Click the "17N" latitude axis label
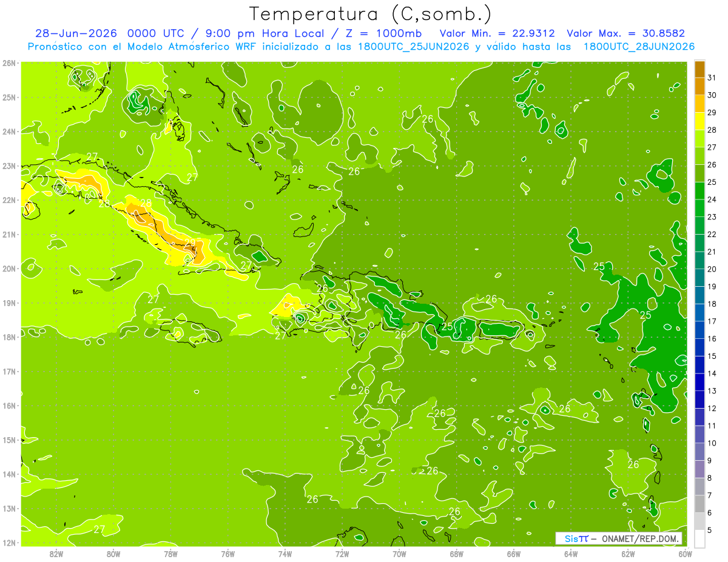728x562 pixels. [9, 371]
